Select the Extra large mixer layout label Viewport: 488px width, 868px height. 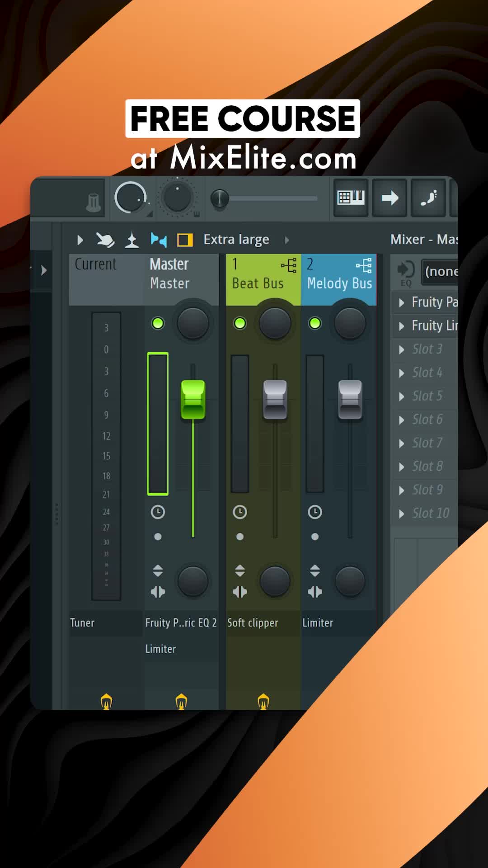point(236,239)
